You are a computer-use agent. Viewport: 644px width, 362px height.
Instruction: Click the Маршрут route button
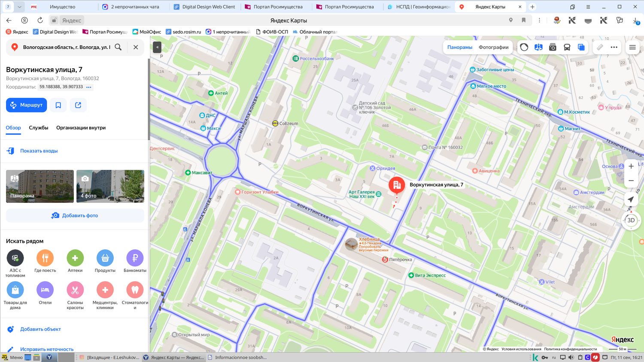[27, 105]
